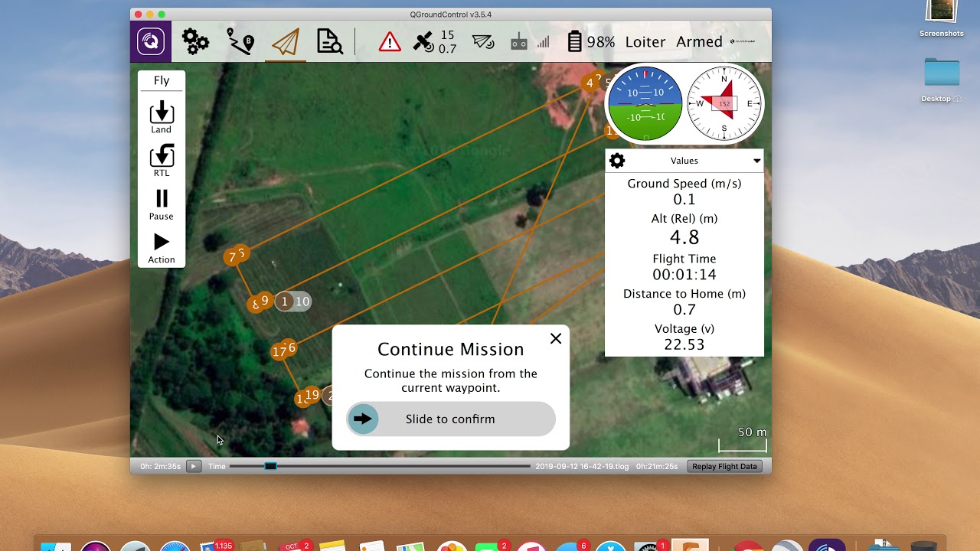Open the Values panel gear settings
Image resolution: width=980 pixels, height=551 pixels.
point(617,161)
